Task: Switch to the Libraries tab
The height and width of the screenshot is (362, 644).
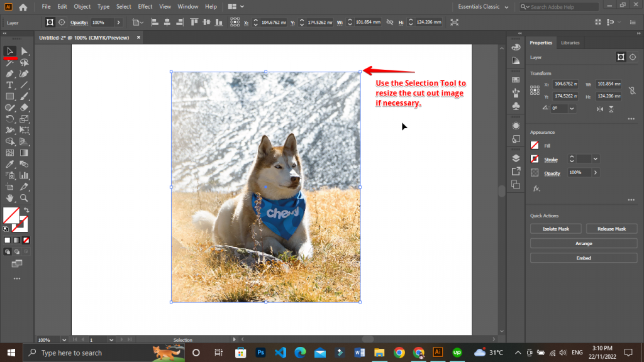Action: 570,43
